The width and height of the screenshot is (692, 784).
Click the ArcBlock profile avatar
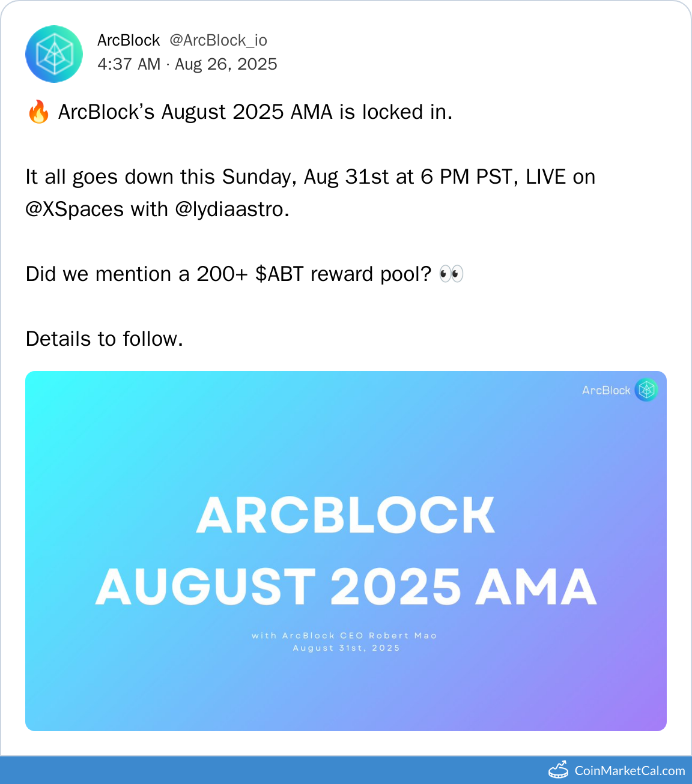(x=54, y=54)
